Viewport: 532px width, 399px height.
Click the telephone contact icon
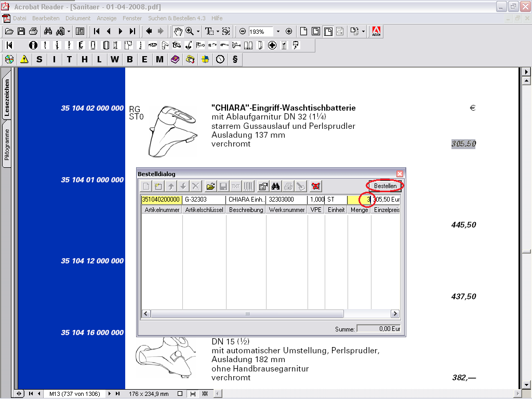190,59
